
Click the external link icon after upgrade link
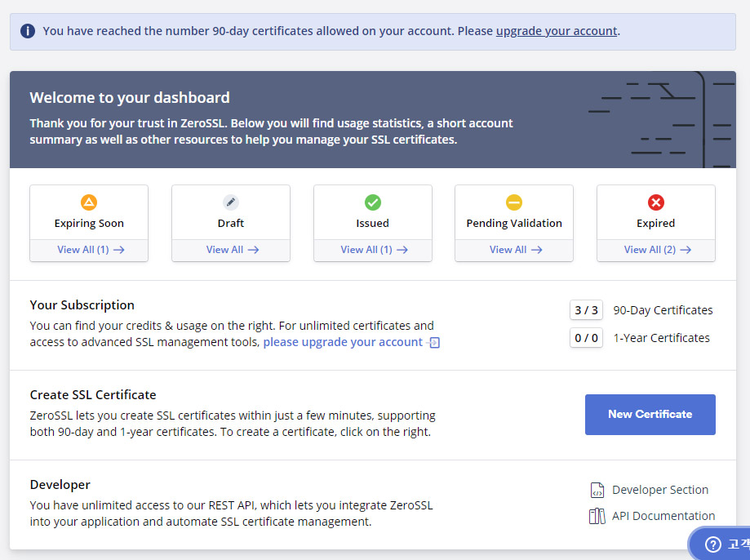433,343
